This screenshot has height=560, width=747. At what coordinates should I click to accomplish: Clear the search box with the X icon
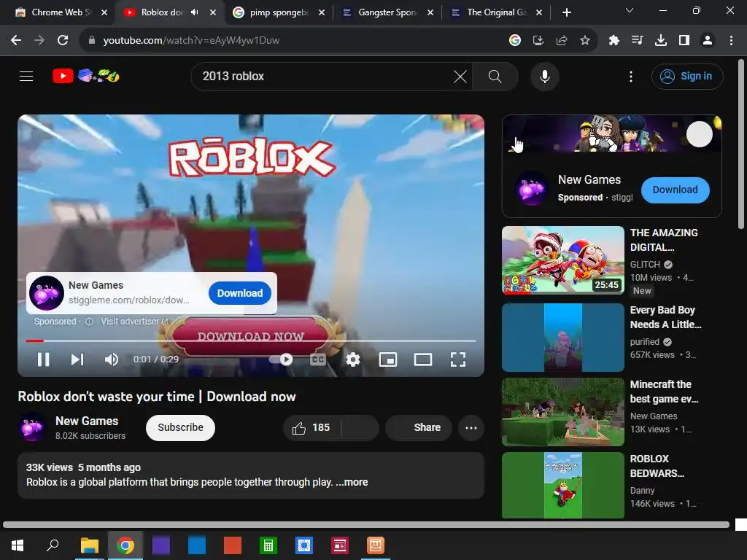pyautogui.click(x=460, y=76)
